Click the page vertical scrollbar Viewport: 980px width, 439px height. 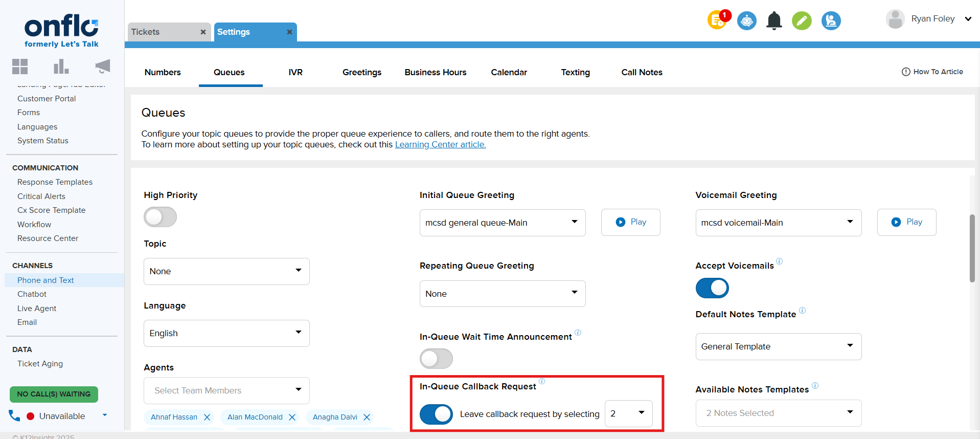point(972,249)
